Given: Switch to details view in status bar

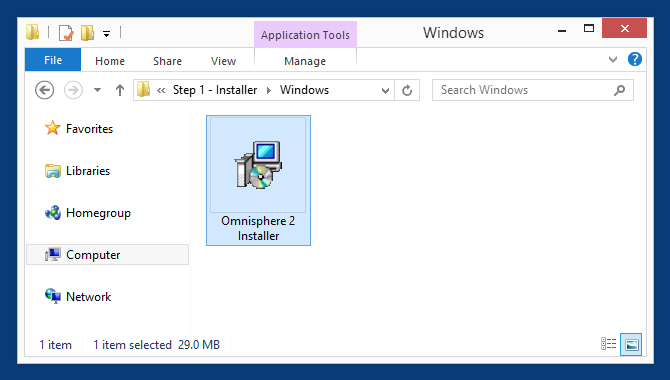Looking at the screenshot, I should (608, 344).
